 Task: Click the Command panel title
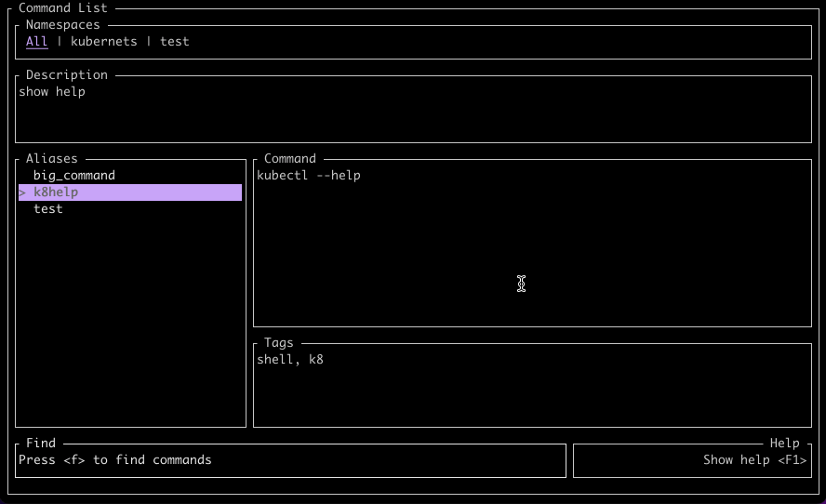click(290, 158)
